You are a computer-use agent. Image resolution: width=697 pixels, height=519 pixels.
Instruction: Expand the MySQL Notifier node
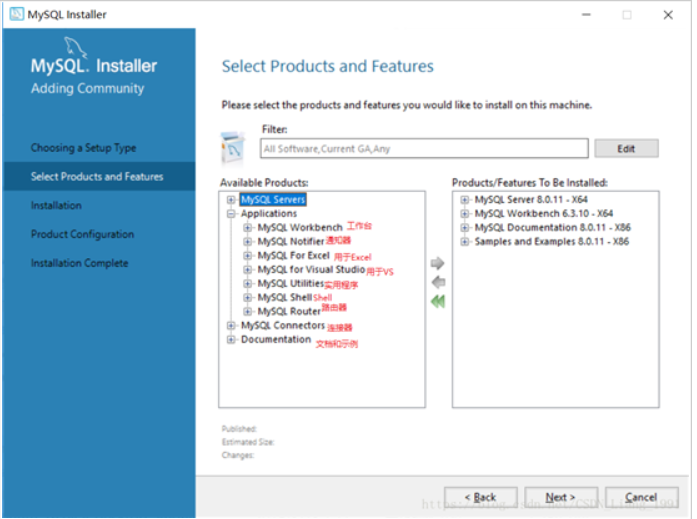point(247,241)
